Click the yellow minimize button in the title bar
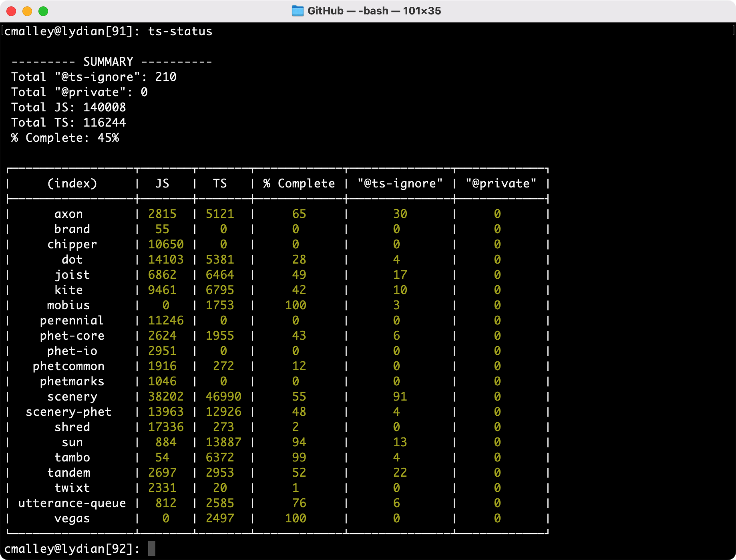This screenshot has width=736, height=560. point(26,12)
